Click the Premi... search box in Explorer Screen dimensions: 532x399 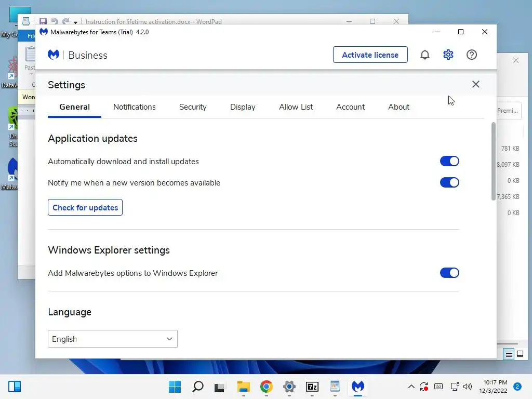click(509, 111)
